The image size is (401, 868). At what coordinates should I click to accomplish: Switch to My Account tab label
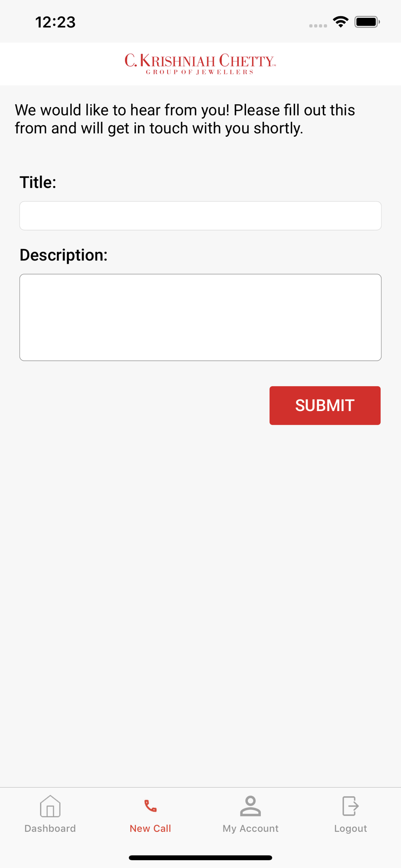(x=250, y=829)
